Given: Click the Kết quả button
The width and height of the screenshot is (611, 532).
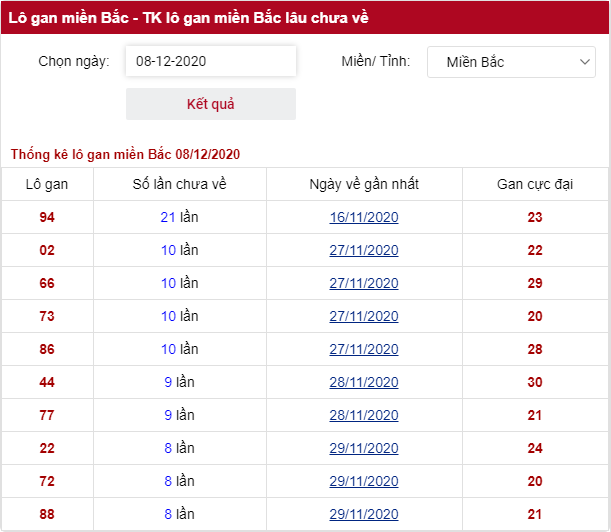Looking at the screenshot, I should (211, 104).
